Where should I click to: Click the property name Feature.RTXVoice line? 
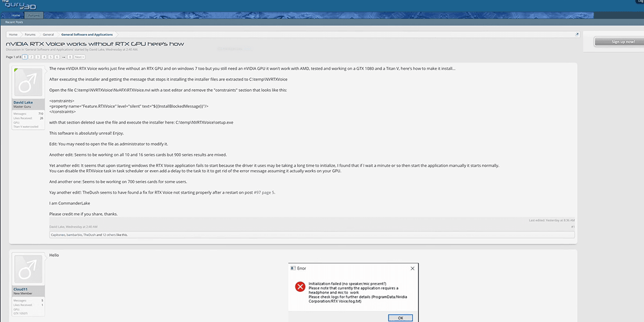click(129, 106)
